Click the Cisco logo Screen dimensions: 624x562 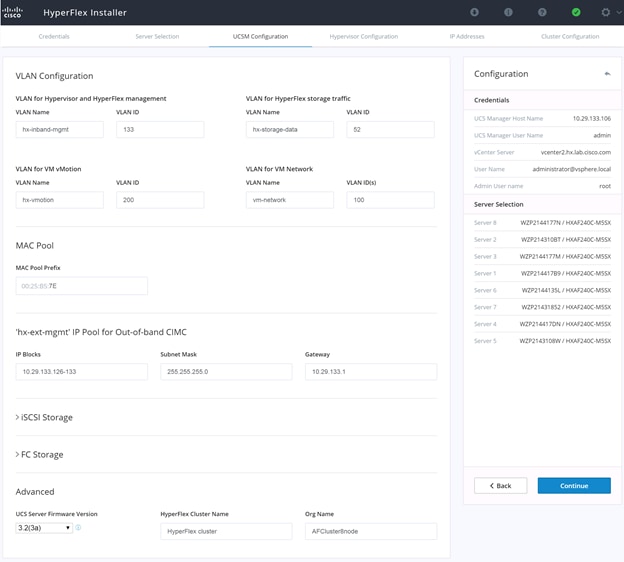(13, 12)
